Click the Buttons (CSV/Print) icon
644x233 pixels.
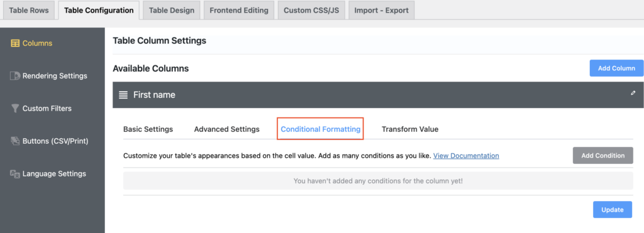click(15, 141)
